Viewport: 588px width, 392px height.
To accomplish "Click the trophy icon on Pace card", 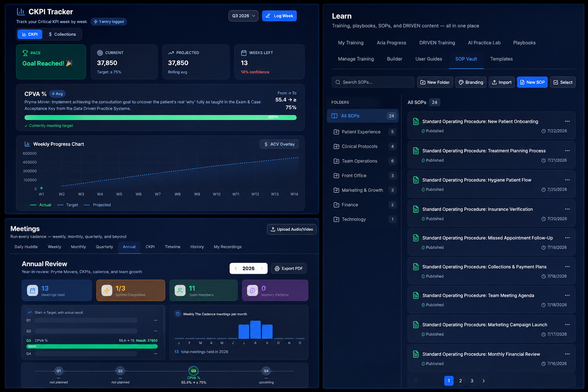I will click(x=25, y=53).
